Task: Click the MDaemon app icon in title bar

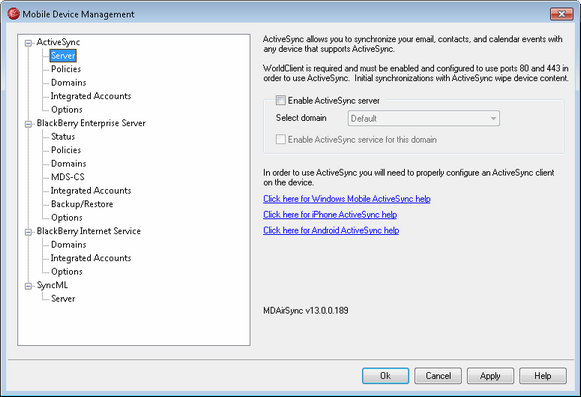Action: click(13, 14)
